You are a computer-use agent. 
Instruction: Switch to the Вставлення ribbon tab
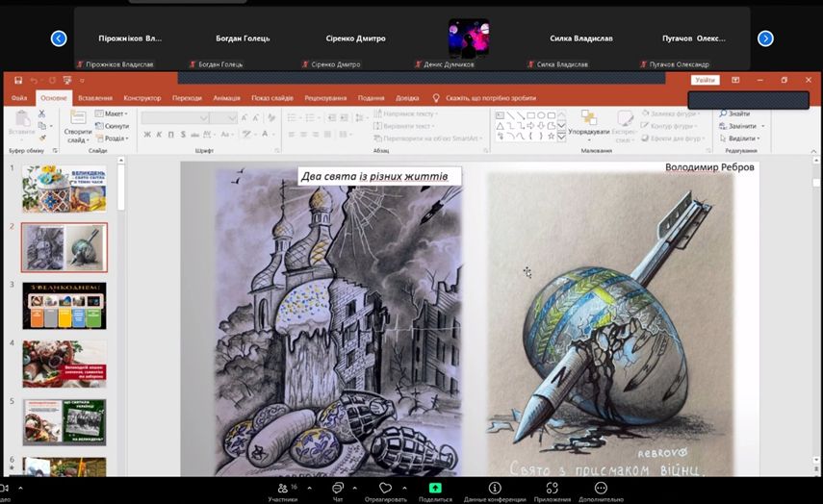click(x=95, y=98)
